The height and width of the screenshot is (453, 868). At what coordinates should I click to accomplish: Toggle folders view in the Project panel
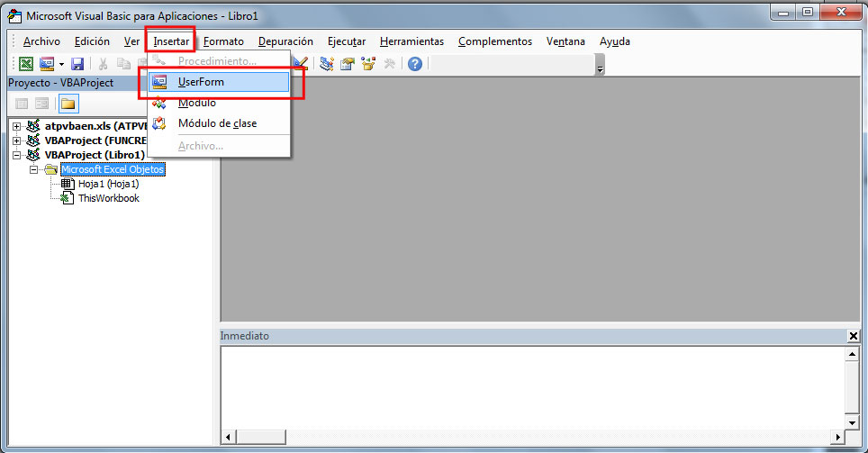pos(68,104)
